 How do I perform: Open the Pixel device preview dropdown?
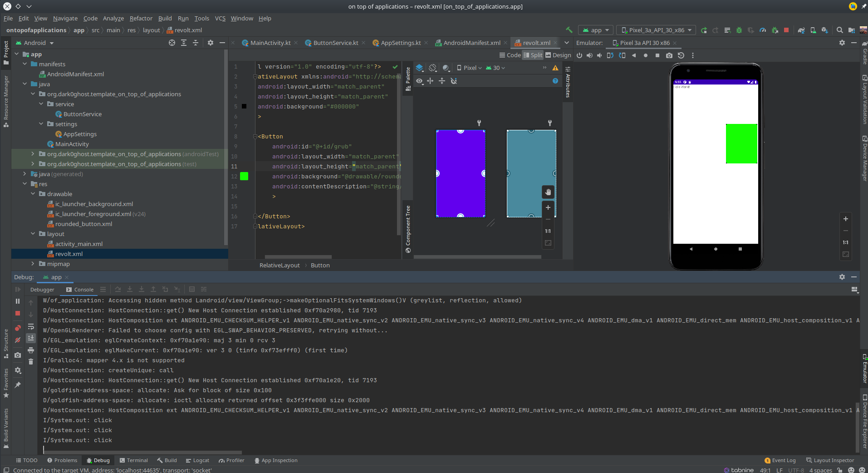469,68
